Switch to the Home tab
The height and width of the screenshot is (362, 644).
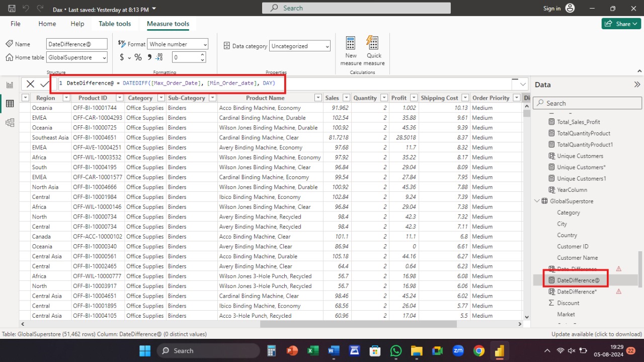pos(47,24)
